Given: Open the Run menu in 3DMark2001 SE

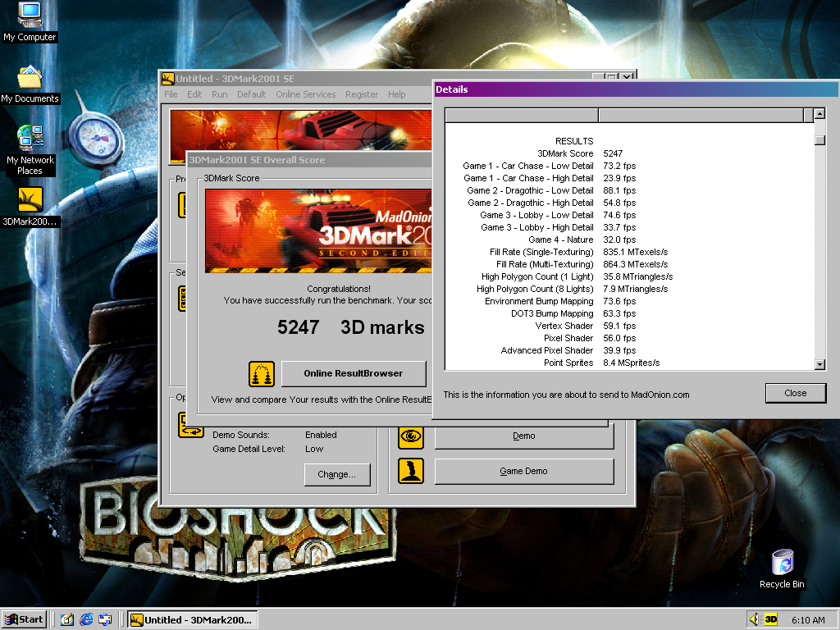Looking at the screenshot, I should 219,94.
